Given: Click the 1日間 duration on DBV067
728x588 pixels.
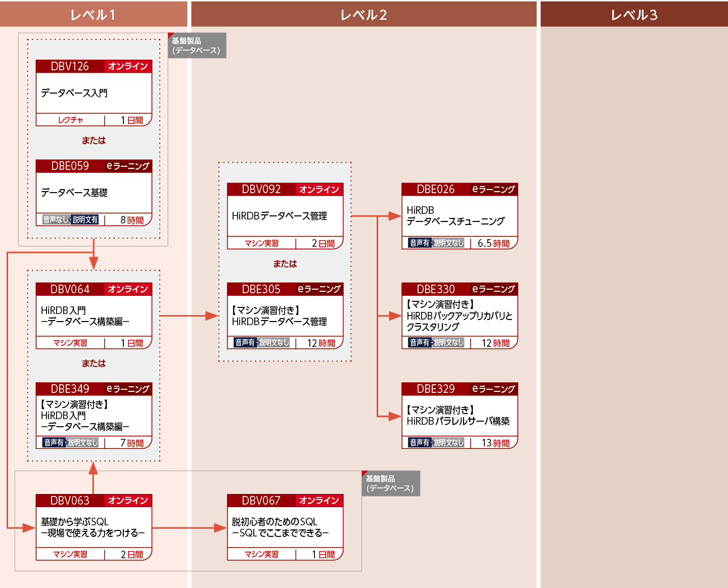Looking at the screenshot, I should tap(323, 554).
